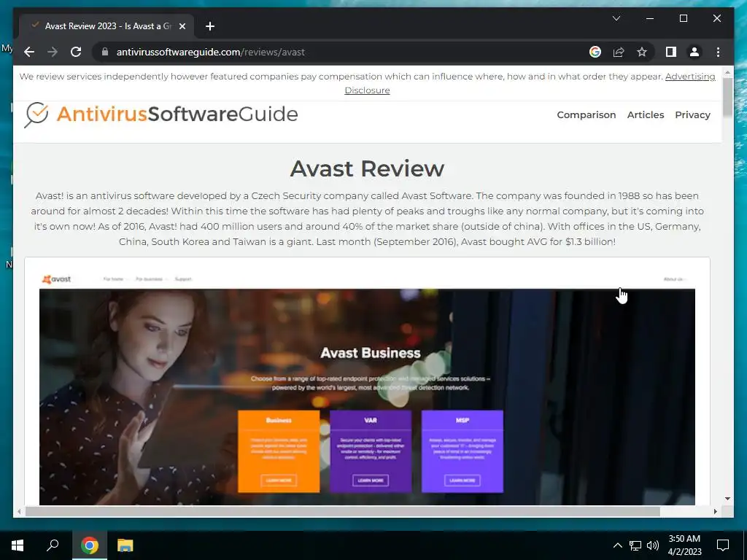Open a new browser tab
The height and width of the screenshot is (560, 747).
(210, 26)
